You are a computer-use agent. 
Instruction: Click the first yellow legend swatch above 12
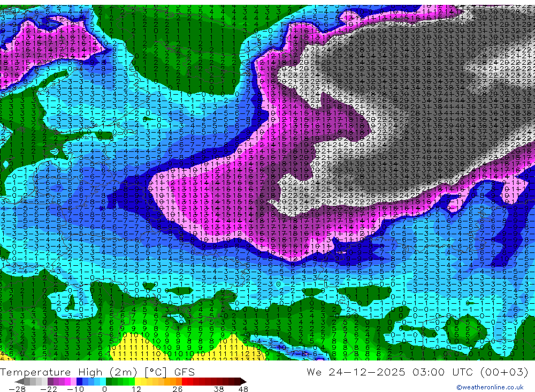tap(138, 381)
